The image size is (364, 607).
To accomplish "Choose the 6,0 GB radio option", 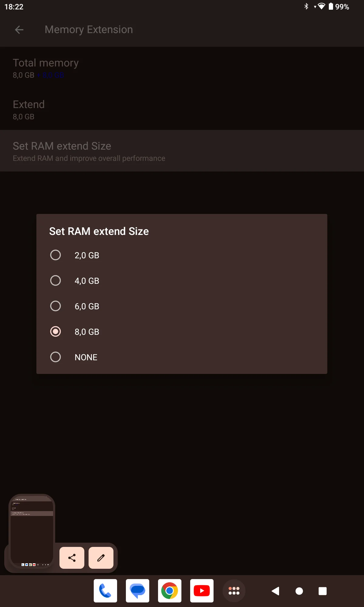I will pos(56,306).
